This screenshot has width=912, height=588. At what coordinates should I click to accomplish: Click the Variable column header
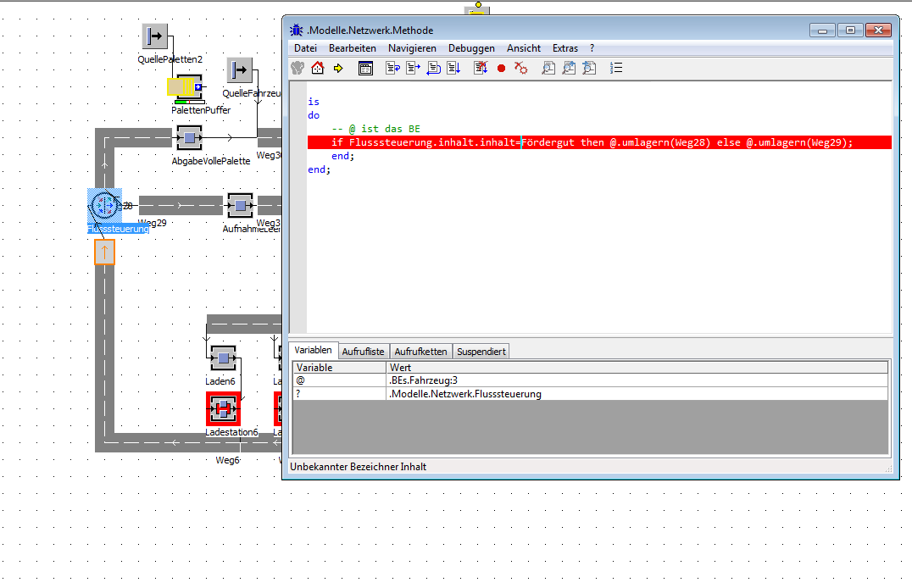click(x=340, y=368)
